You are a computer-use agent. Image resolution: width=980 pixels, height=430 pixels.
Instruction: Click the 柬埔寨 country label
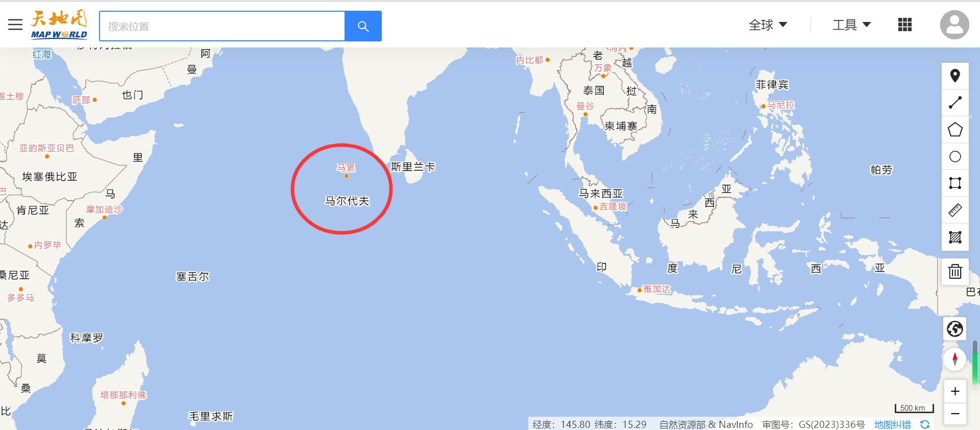(x=621, y=126)
